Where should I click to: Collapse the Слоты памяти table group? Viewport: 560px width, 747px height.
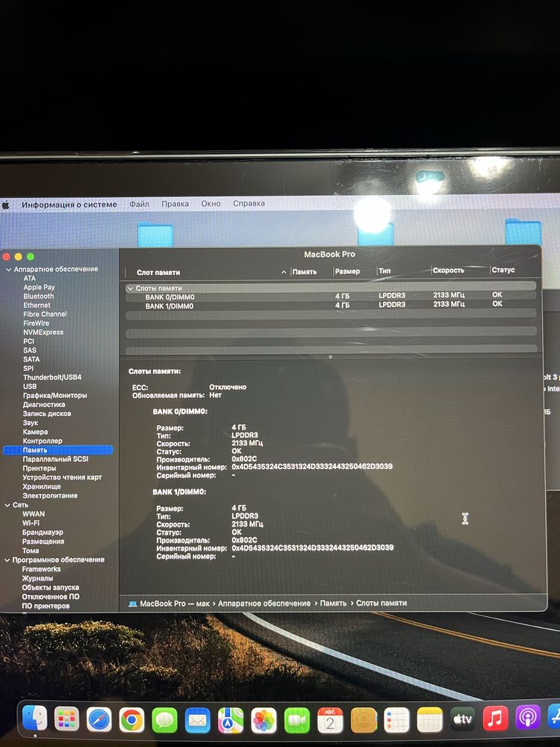[x=130, y=288]
